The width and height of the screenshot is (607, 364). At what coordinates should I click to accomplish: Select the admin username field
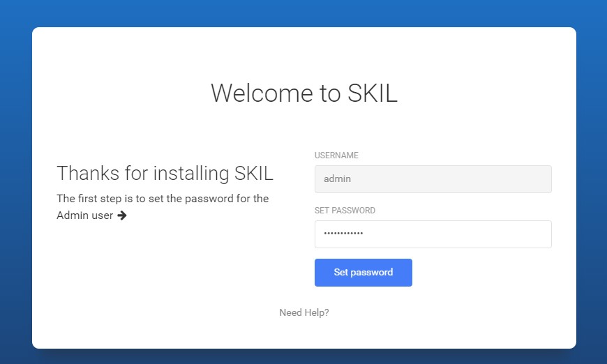(x=433, y=179)
